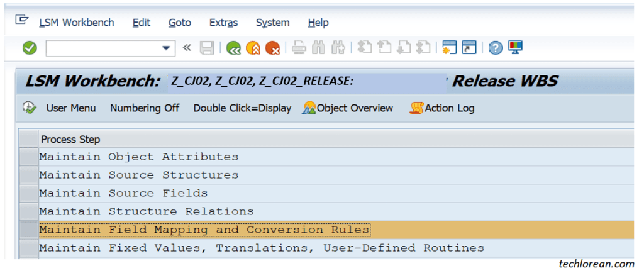Open the Extras menu
The height and width of the screenshot is (273, 644).
click(x=223, y=23)
